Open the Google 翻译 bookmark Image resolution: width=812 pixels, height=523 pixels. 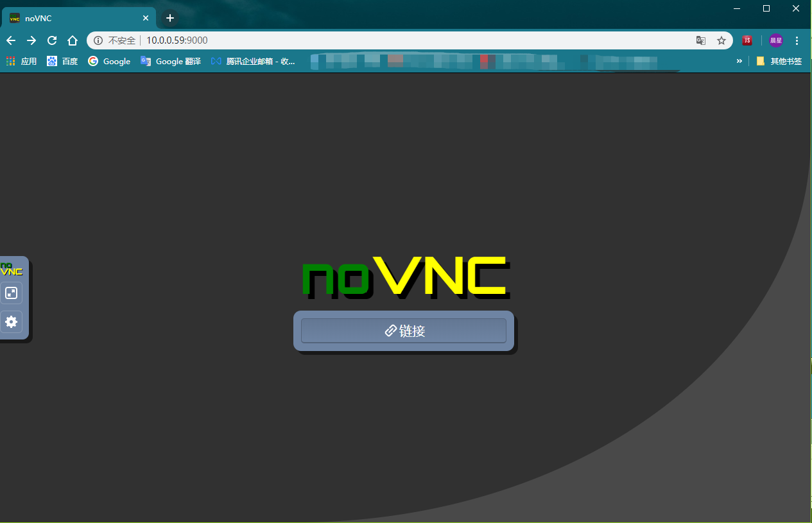click(171, 61)
